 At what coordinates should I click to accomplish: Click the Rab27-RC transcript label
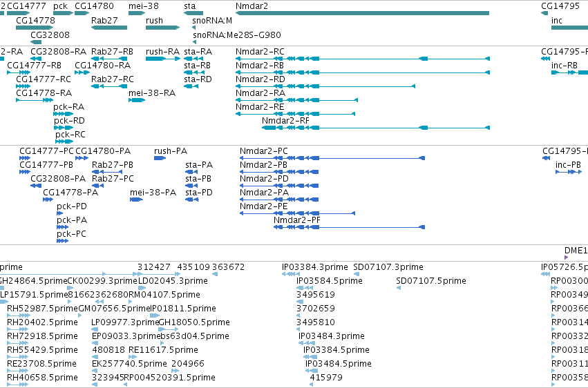point(113,79)
